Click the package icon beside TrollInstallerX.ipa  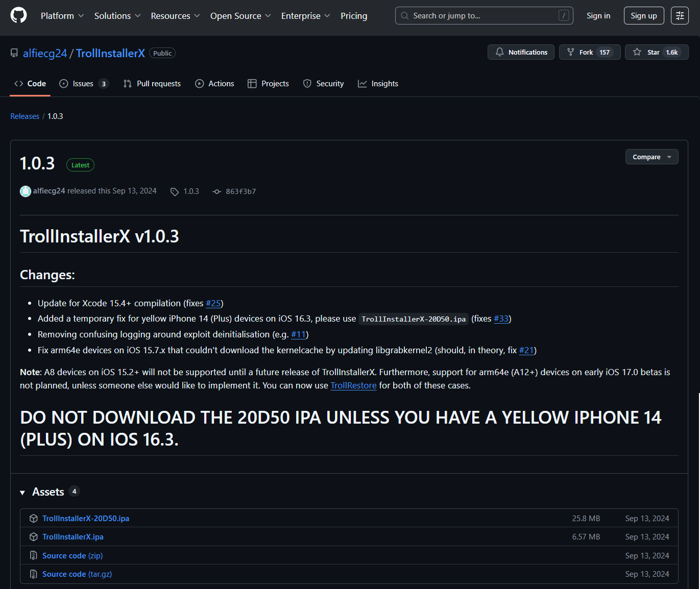pos(34,537)
